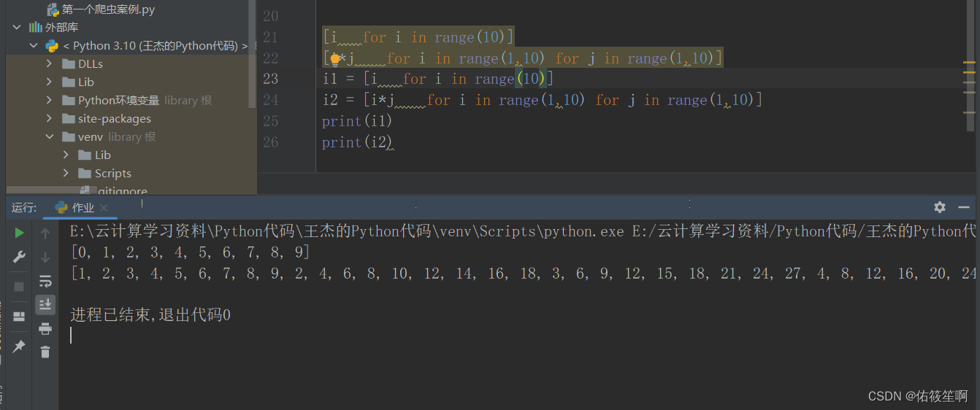Restore layout icon in run panel
Screen dimensions: 980x410
[x=19, y=317]
